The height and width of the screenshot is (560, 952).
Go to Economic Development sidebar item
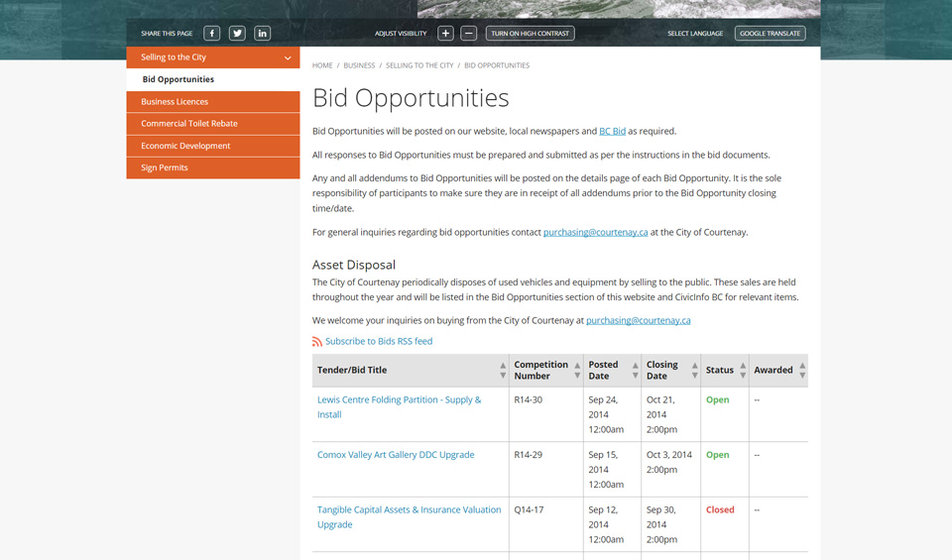click(x=185, y=146)
